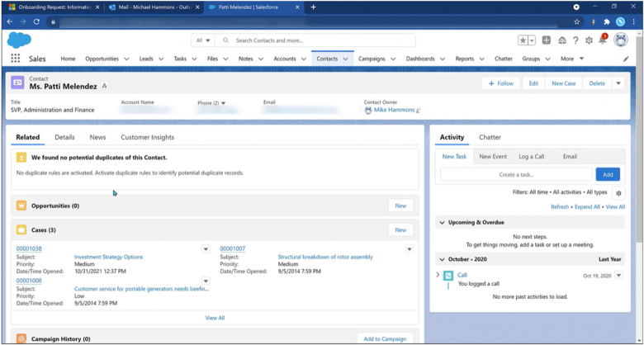Go to the Home nav item
The image size is (644, 345).
(69, 59)
